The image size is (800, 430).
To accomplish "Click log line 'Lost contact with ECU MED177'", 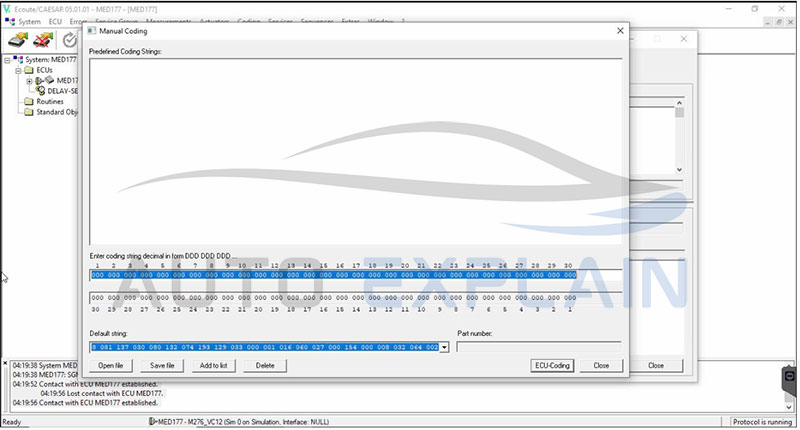I will pyautogui.click(x=102, y=393).
